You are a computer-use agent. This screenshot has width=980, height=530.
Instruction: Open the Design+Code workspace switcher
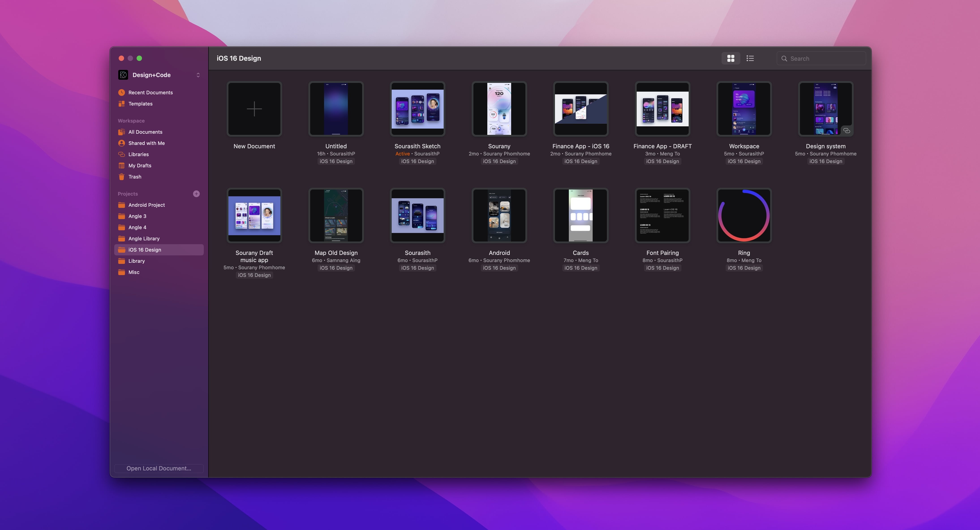coord(198,75)
